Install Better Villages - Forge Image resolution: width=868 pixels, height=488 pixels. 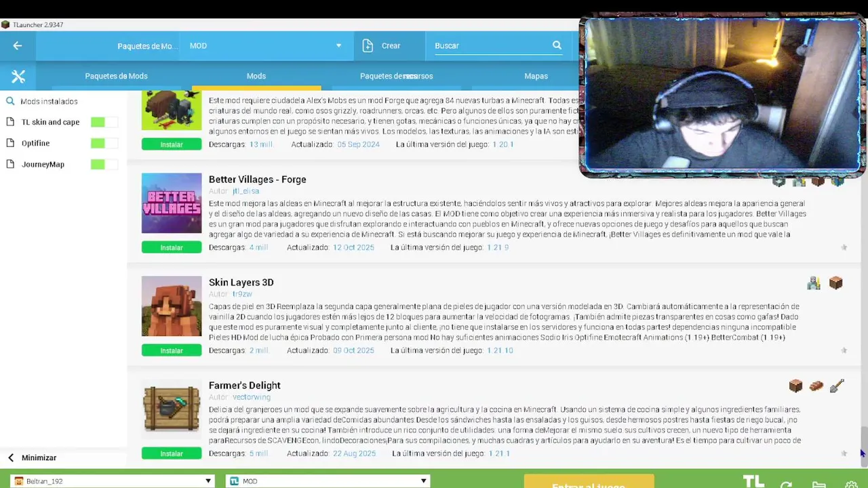tap(172, 247)
